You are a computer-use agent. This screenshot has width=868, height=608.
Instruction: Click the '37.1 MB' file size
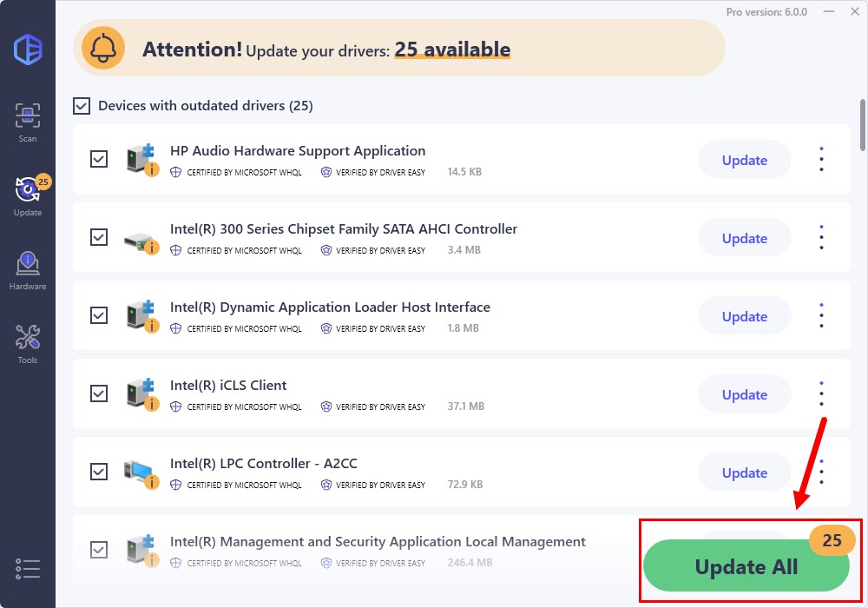pos(465,406)
